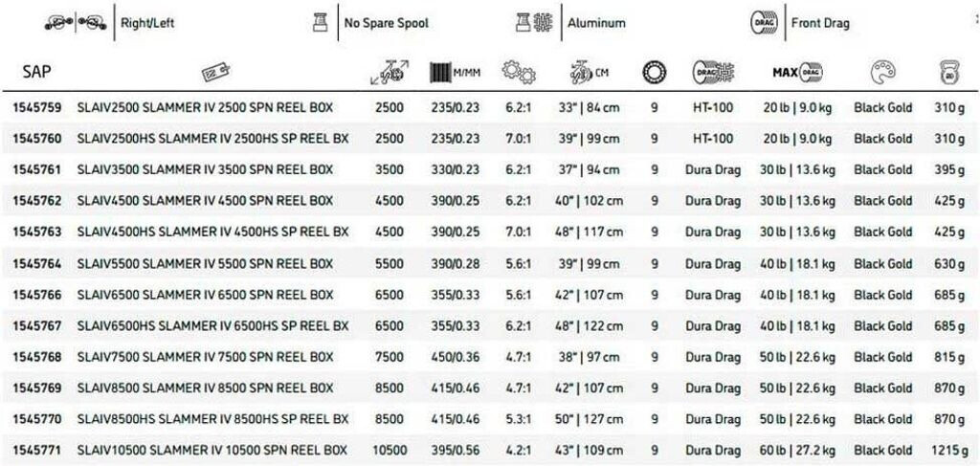Click the weight kettlebell column icon
This screenshot has height=466, width=980.
[949, 73]
